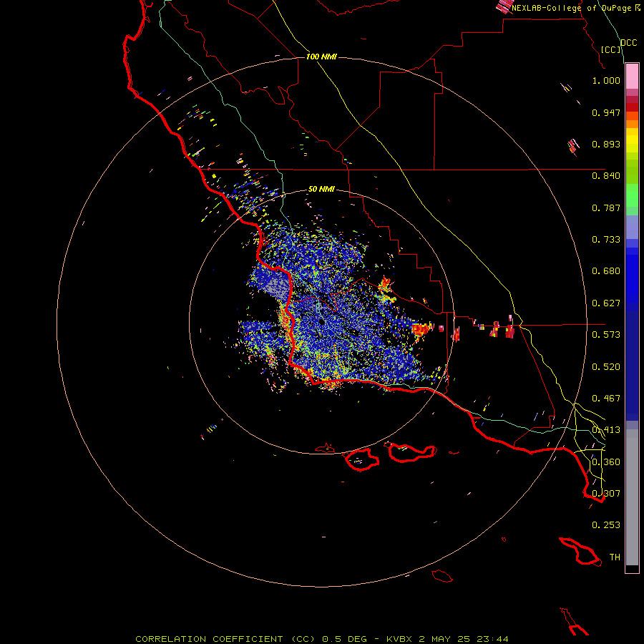Image resolution: width=644 pixels, height=644 pixels.
Task: Click the 100 NMI range ring label
Action: (321, 57)
